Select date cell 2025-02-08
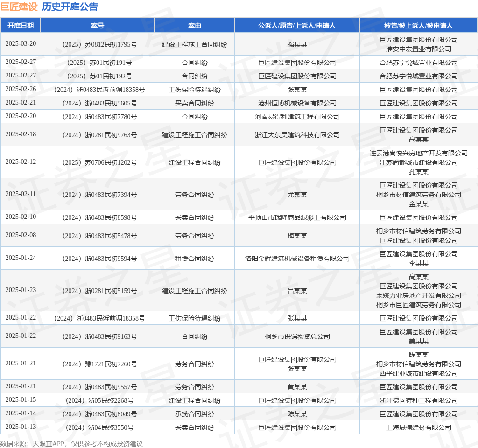The width and height of the screenshot is (478, 448). 21,235
